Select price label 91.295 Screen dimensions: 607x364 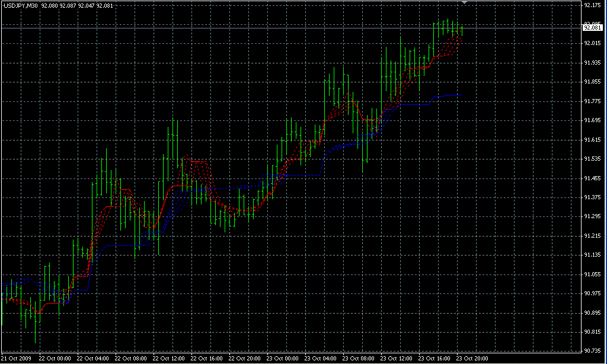coord(592,216)
